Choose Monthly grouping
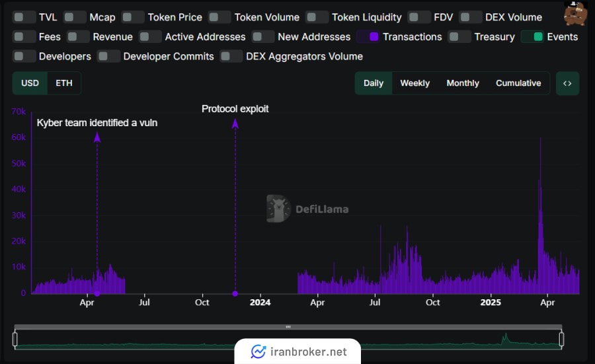 (x=462, y=83)
